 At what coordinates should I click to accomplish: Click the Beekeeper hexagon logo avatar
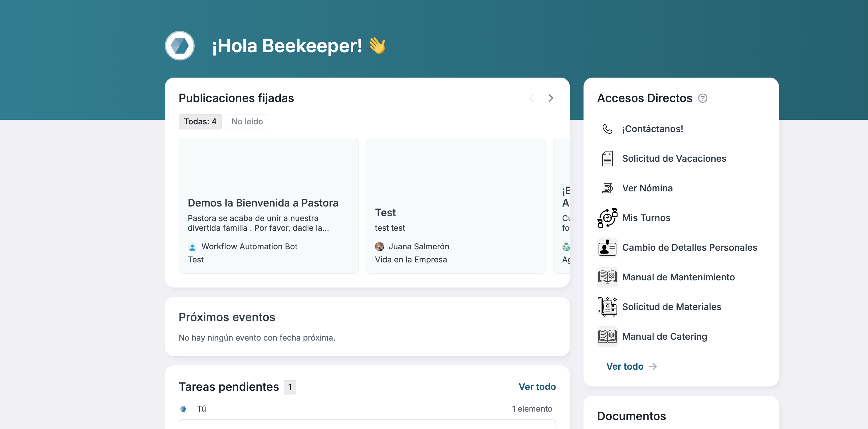(179, 45)
